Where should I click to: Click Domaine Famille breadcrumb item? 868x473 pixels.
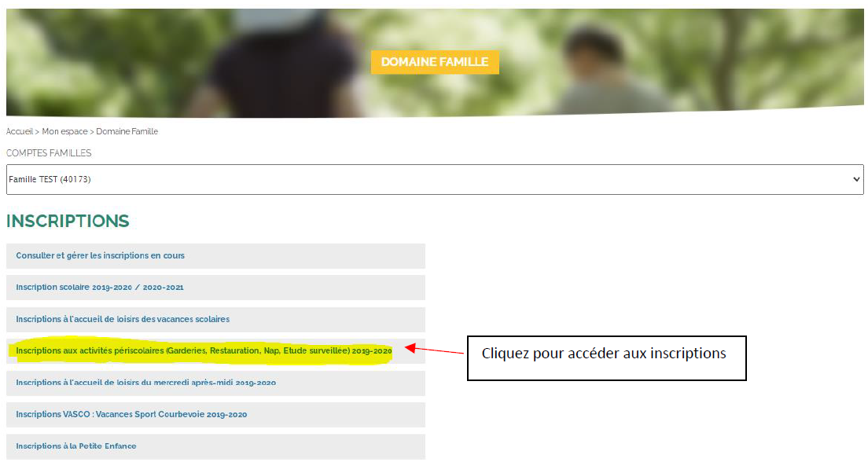point(127,132)
